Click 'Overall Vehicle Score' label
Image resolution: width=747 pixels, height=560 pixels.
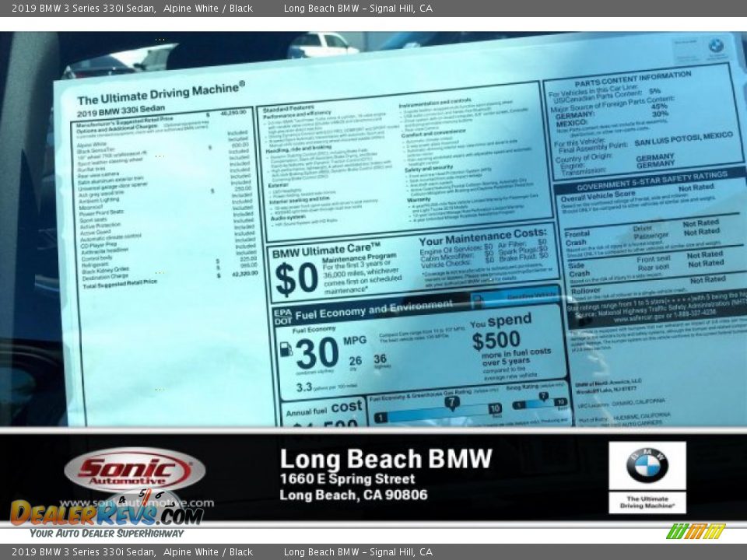(598, 196)
